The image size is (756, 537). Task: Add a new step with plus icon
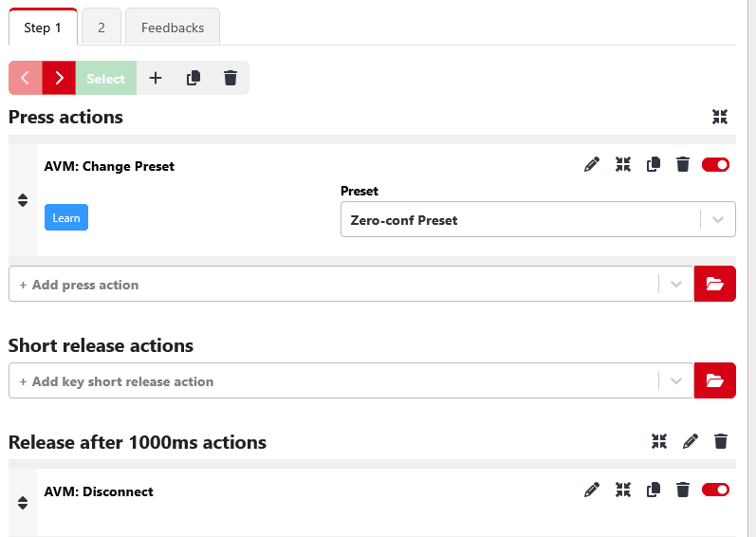tap(156, 79)
